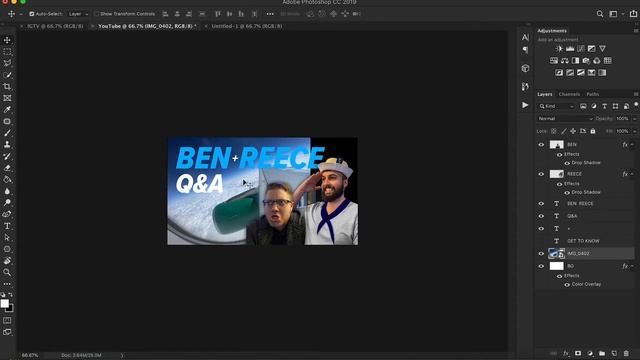Select the Layers tab

[544, 94]
